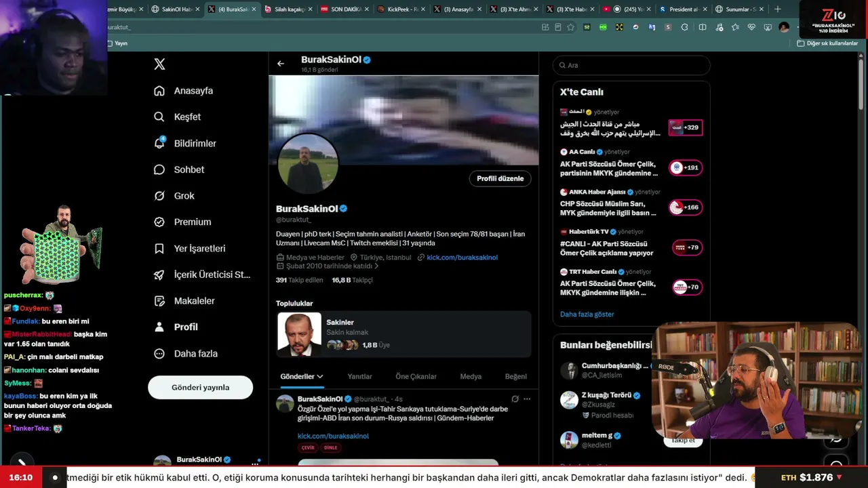
Task: Join Habertürk TV +79 live broadcast
Action: pyautogui.click(x=688, y=247)
